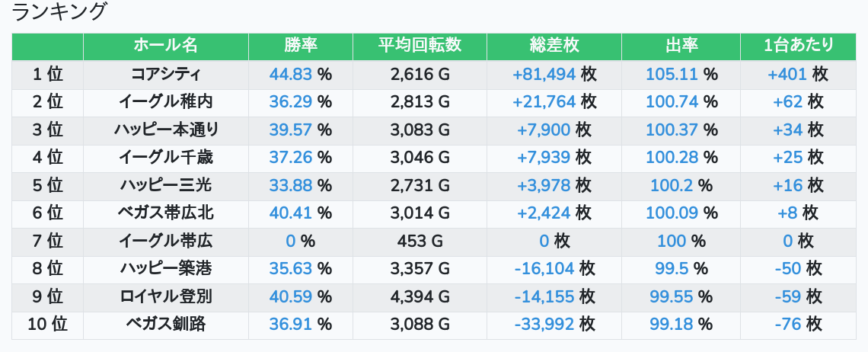Open the ハッピー三光 hall entry

point(166,185)
